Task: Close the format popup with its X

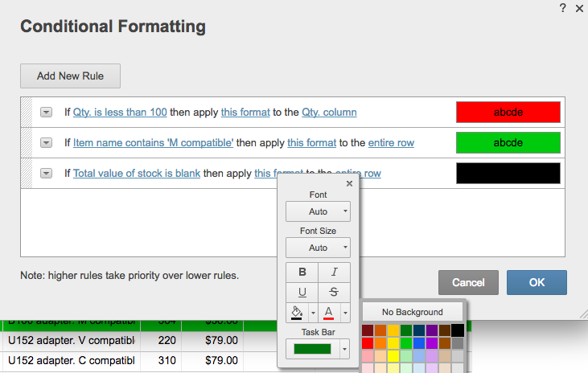Action: click(x=349, y=183)
